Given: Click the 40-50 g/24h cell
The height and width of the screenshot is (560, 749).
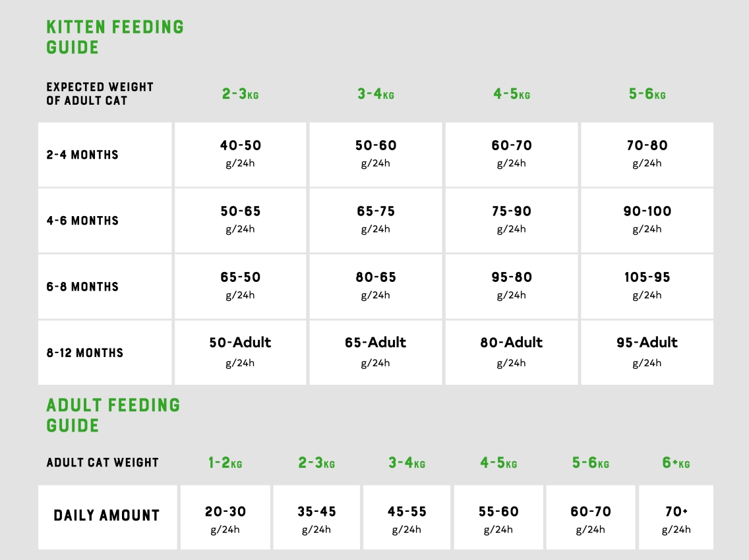Looking at the screenshot, I should pos(240,154).
